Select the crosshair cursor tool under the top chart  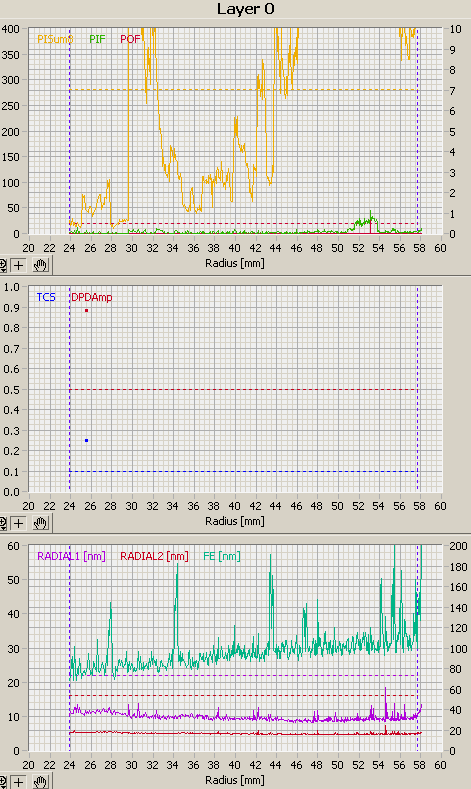click(19, 265)
